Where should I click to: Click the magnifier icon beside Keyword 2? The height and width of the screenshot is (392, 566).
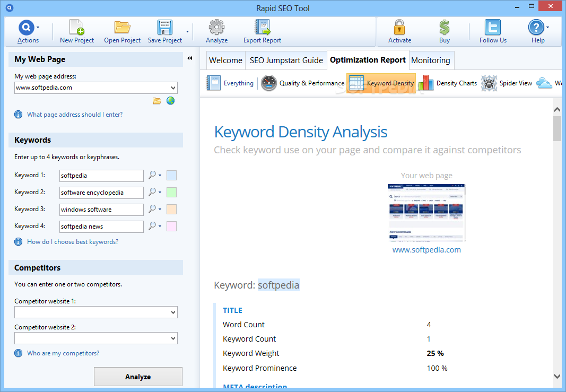[152, 192]
